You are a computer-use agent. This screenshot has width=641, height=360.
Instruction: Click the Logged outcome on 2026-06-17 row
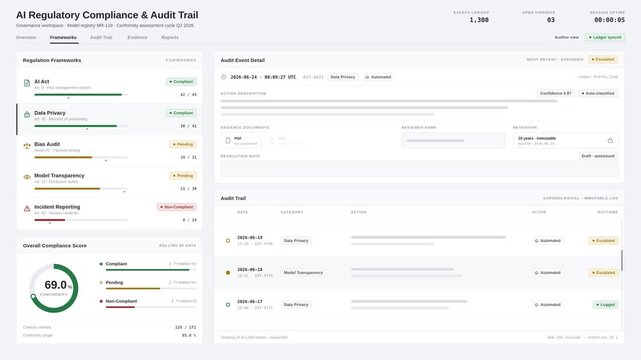(x=606, y=304)
